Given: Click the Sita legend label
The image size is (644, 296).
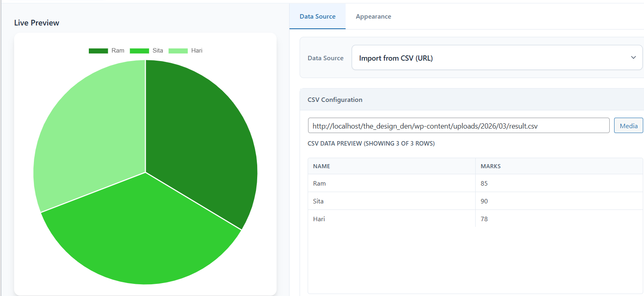Looking at the screenshot, I should point(158,51).
